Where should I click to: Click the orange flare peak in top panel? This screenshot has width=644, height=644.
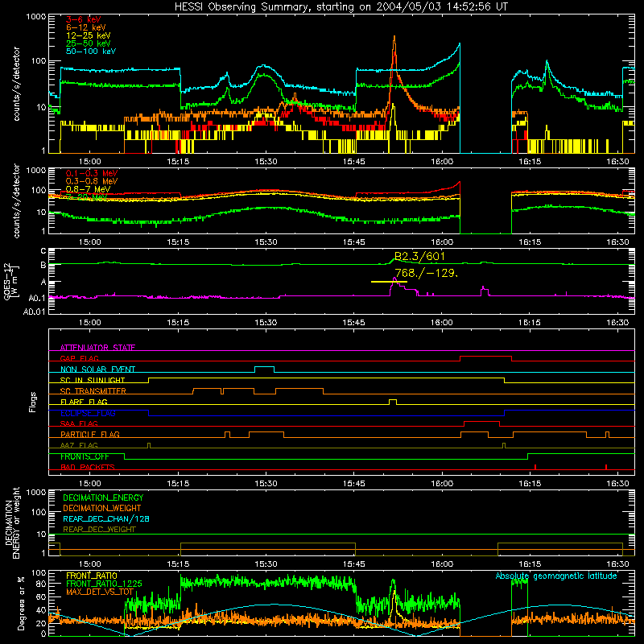coord(394,38)
